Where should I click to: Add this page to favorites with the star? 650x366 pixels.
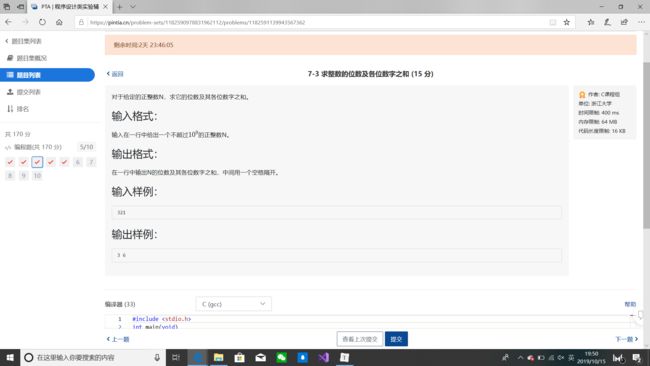(x=567, y=22)
